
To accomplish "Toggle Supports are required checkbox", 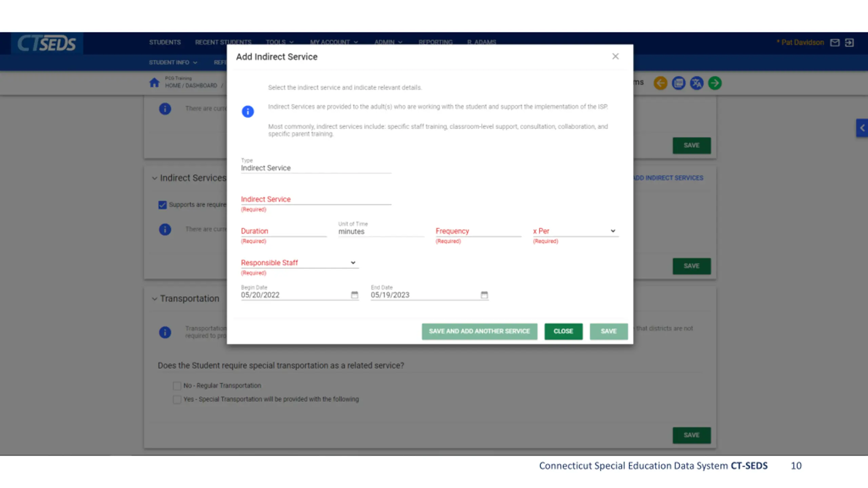I will coord(162,205).
